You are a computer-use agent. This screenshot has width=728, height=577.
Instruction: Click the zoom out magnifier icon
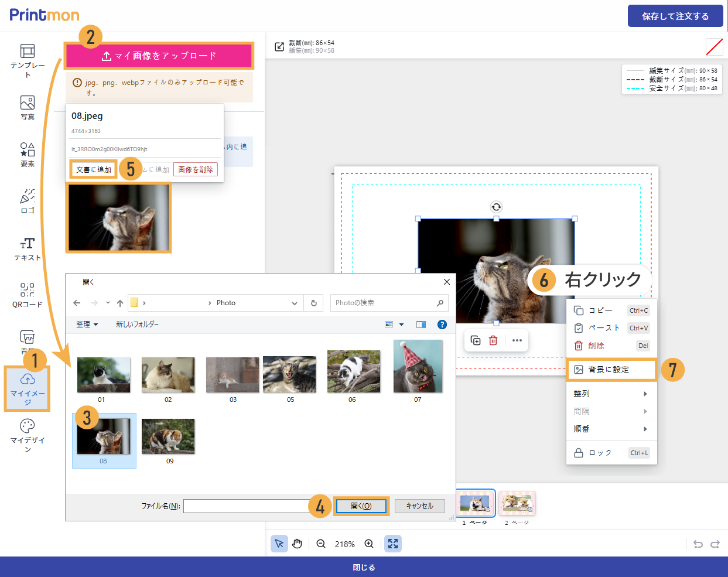(321, 544)
